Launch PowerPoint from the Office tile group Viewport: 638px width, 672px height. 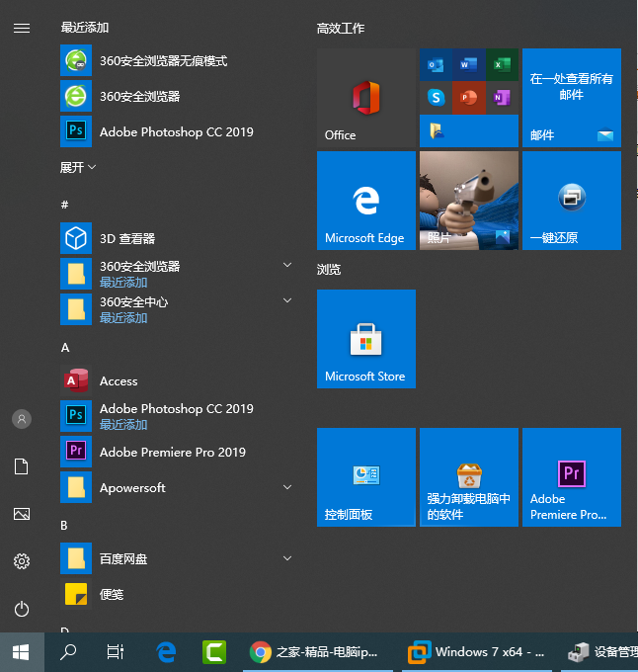point(469,98)
